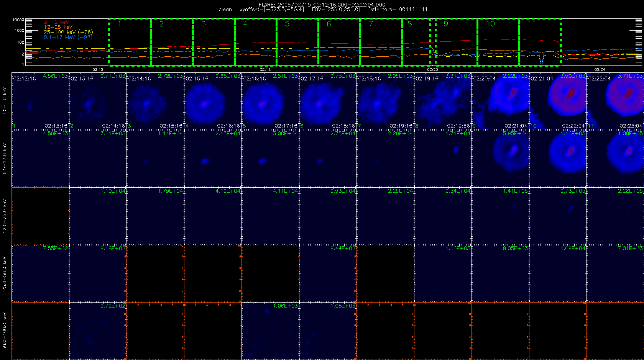Click interval label 8 in the light curve plot

coord(410,24)
